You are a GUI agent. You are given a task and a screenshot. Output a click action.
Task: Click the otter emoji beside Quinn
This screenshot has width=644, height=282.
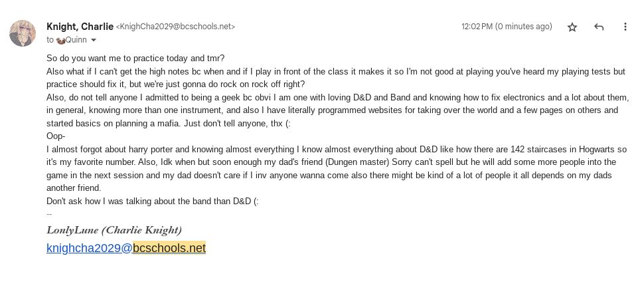(x=60, y=40)
